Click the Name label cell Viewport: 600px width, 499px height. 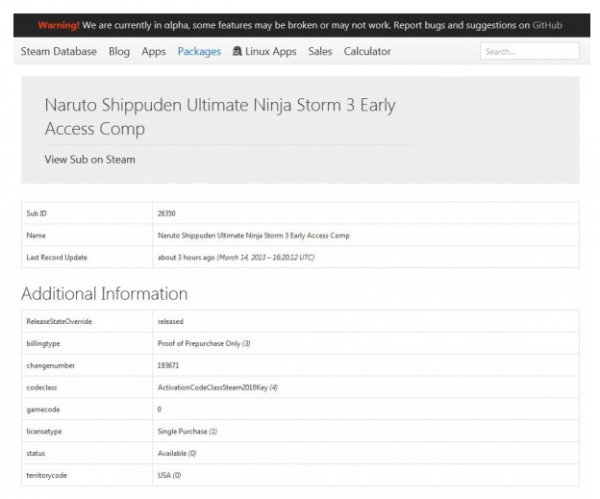coord(87,235)
